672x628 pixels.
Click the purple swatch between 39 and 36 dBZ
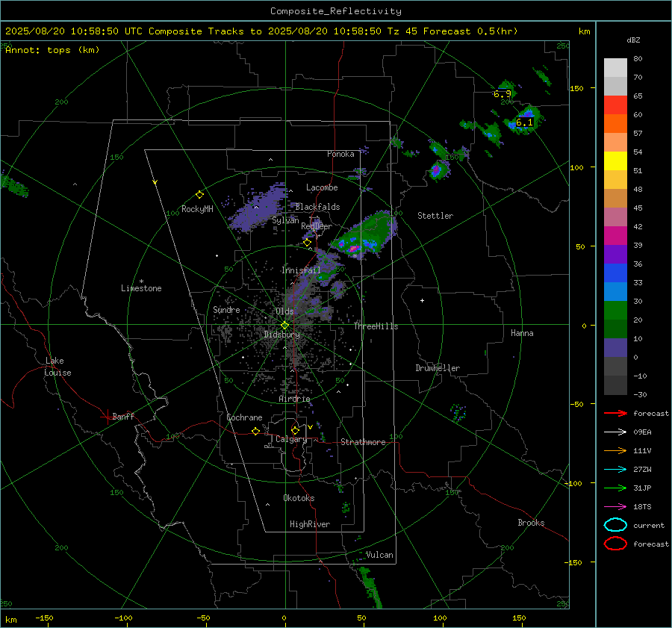[x=615, y=255]
